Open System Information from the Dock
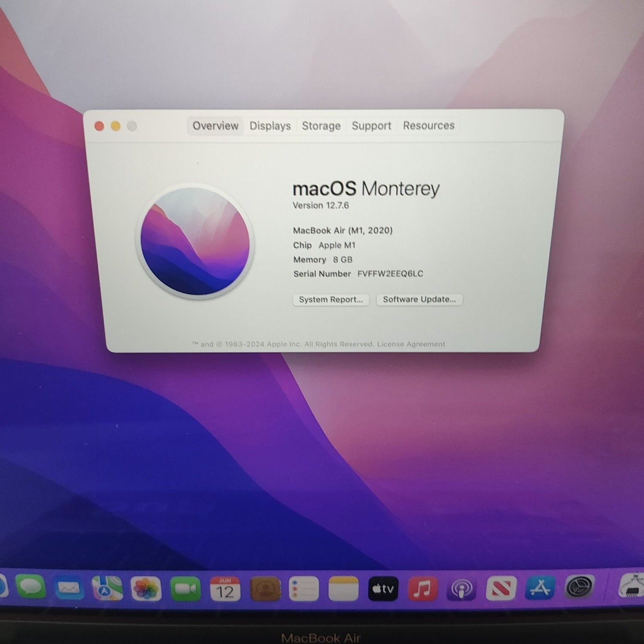Screen dimensions: 644x644 [632, 585]
